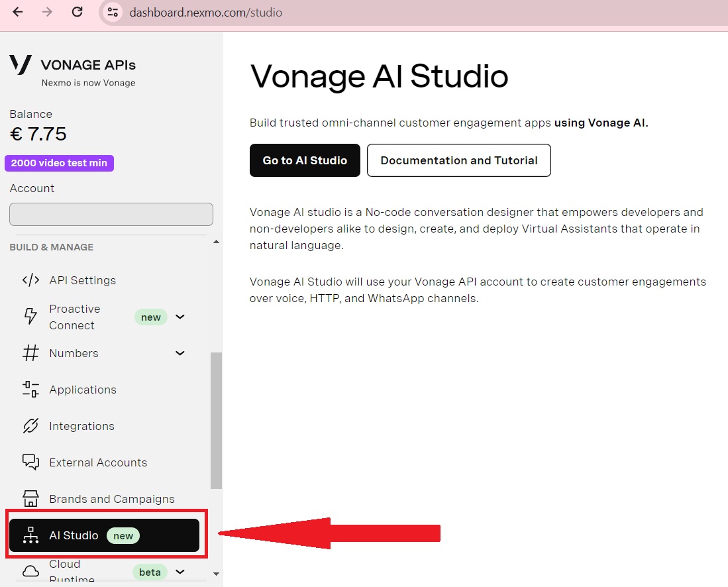Click the AI Studio hierarchy icon

30,535
